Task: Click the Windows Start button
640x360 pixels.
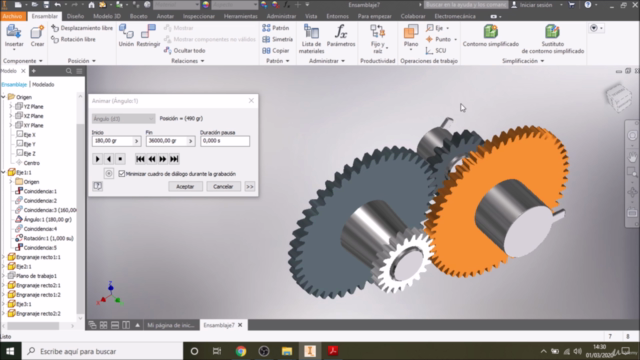Action: click(10, 351)
